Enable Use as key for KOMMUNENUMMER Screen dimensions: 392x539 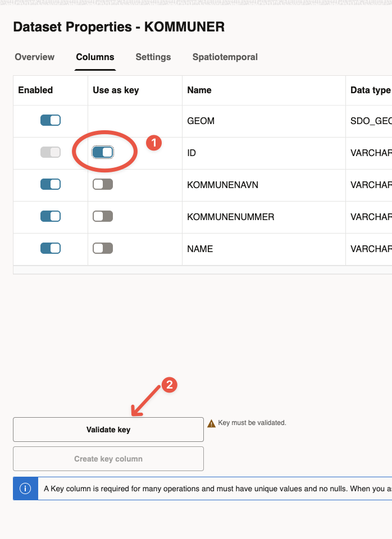point(103,216)
